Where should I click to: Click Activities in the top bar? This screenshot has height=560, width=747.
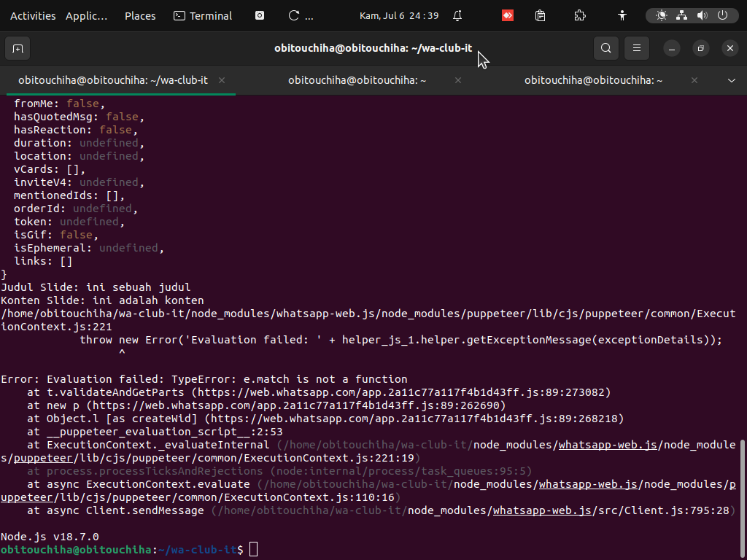point(33,15)
